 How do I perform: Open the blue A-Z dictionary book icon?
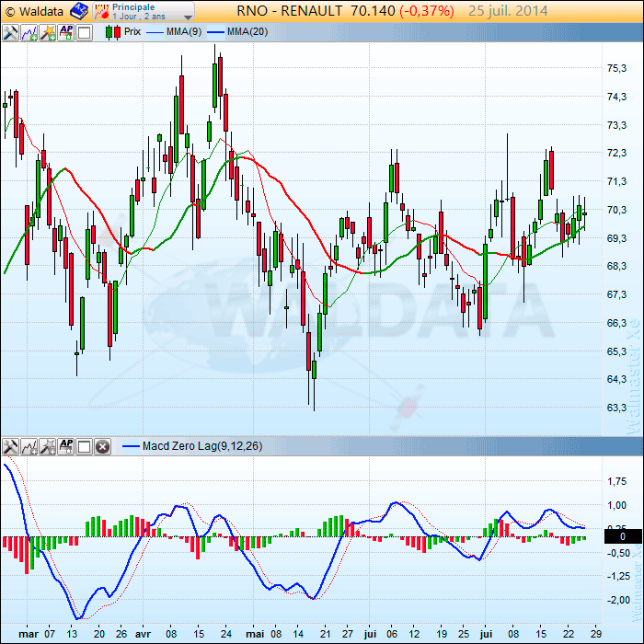[x=79, y=11]
